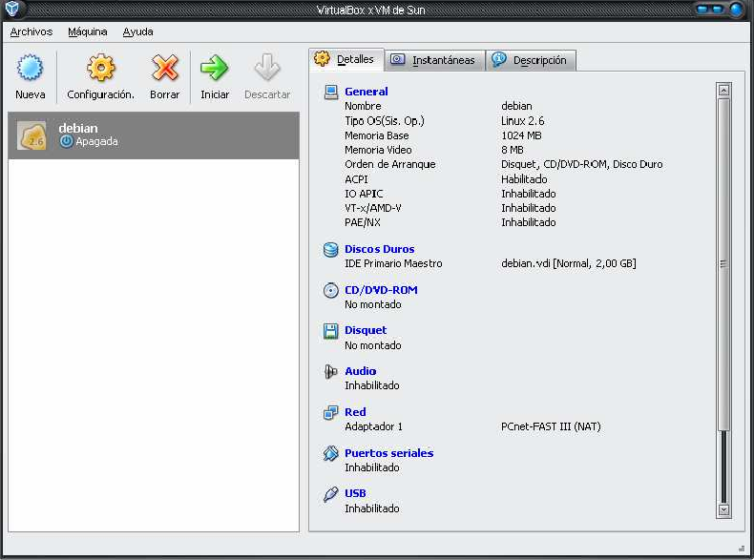The width and height of the screenshot is (754, 560).
Task: Open Configuración gear icon in toolbar
Action: point(100,69)
